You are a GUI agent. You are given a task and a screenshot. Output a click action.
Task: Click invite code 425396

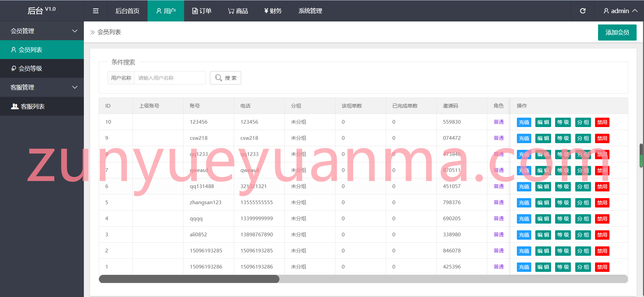452,267
